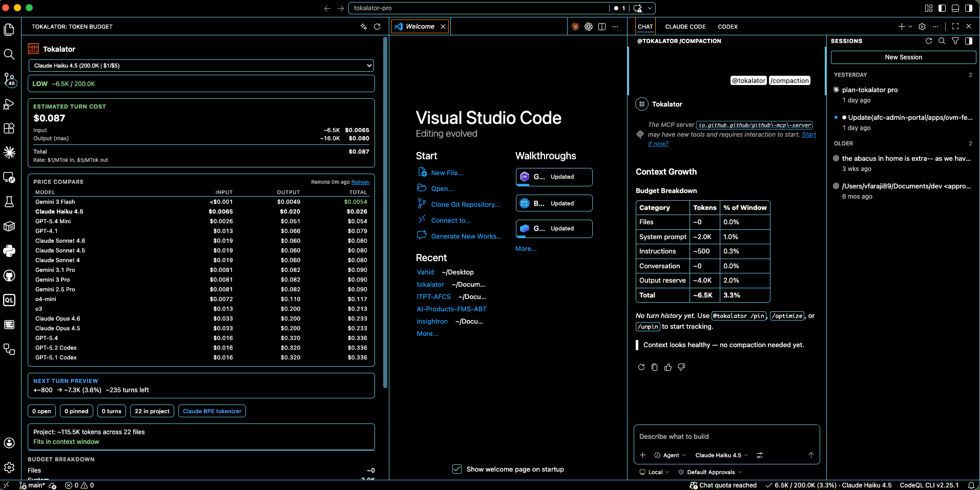
Task: Search the chat sessions
Action: tap(942, 41)
